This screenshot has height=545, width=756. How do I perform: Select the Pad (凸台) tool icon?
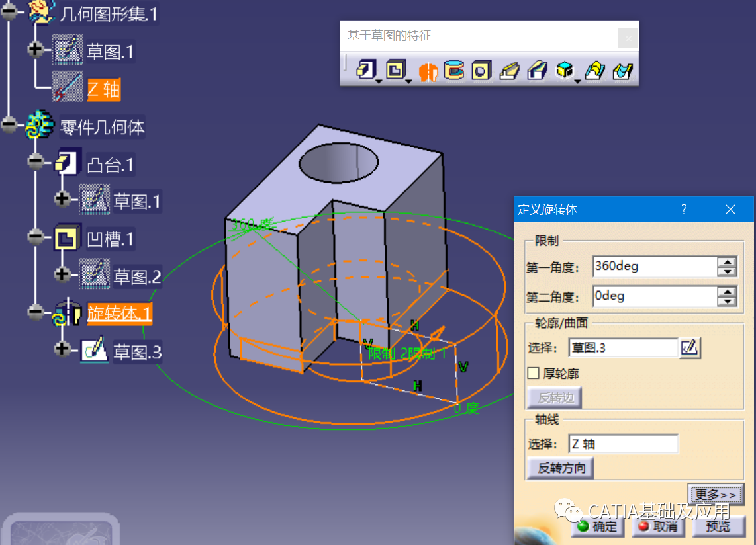point(366,70)
